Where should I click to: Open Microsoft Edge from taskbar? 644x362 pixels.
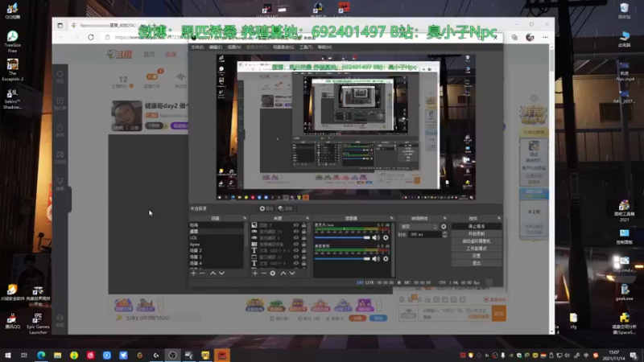point(41,356)
